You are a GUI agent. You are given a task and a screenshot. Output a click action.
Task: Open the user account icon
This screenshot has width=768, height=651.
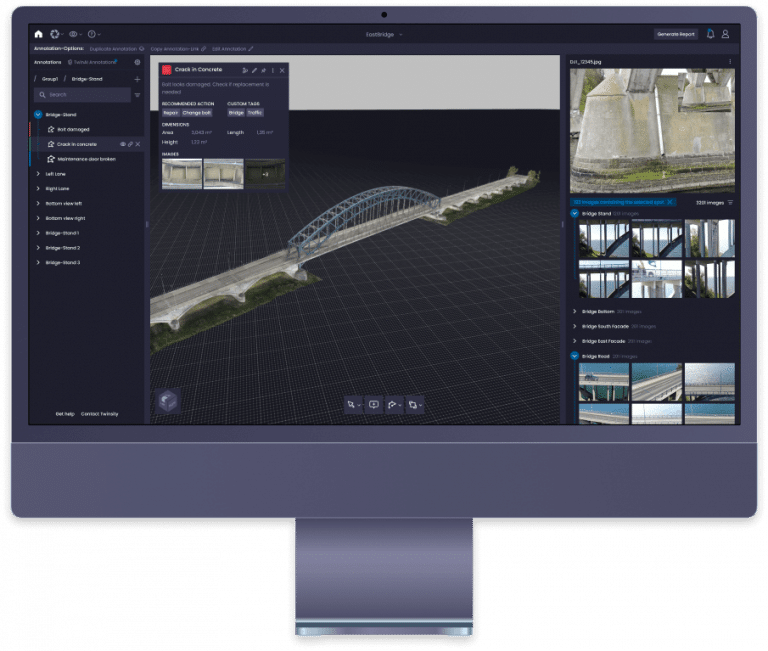pyautogui.click(x=725, y=34)
